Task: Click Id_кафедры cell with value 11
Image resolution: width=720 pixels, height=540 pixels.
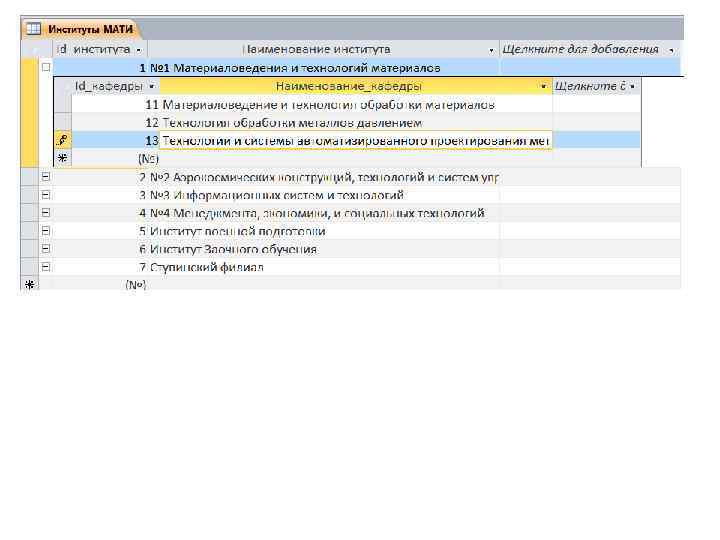Action: (115, 105)
